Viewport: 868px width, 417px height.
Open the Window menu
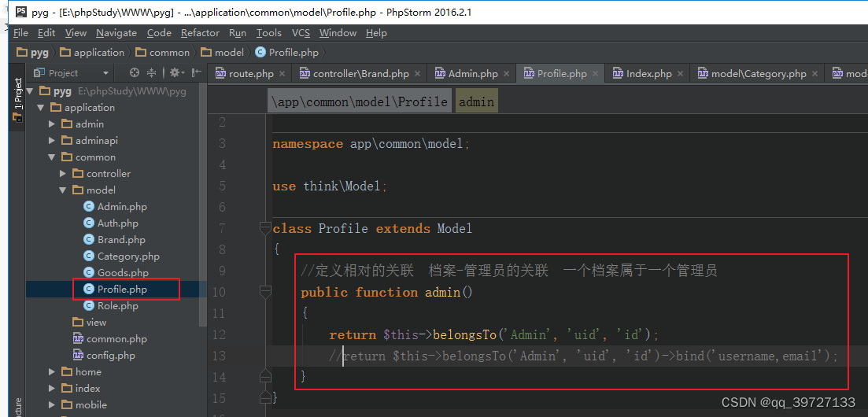(338, 33)
